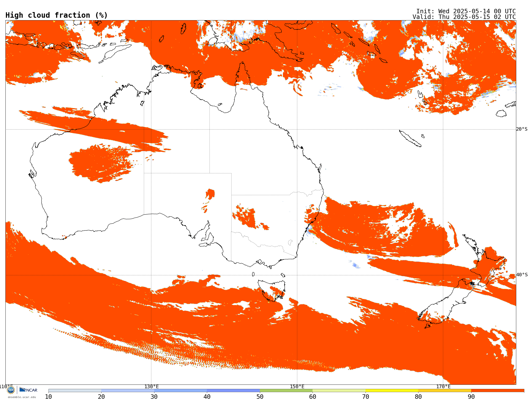Click the 40°S latitude label

pos(522,275)
